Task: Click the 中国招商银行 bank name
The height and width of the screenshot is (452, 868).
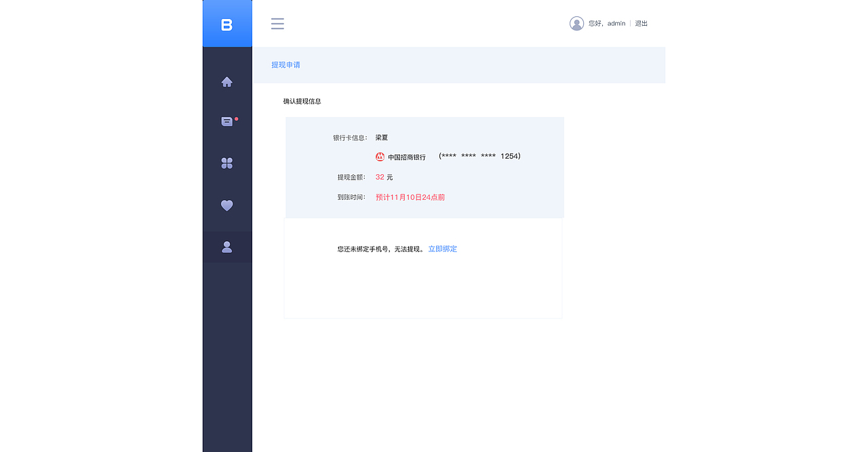Action: (407, 157)
